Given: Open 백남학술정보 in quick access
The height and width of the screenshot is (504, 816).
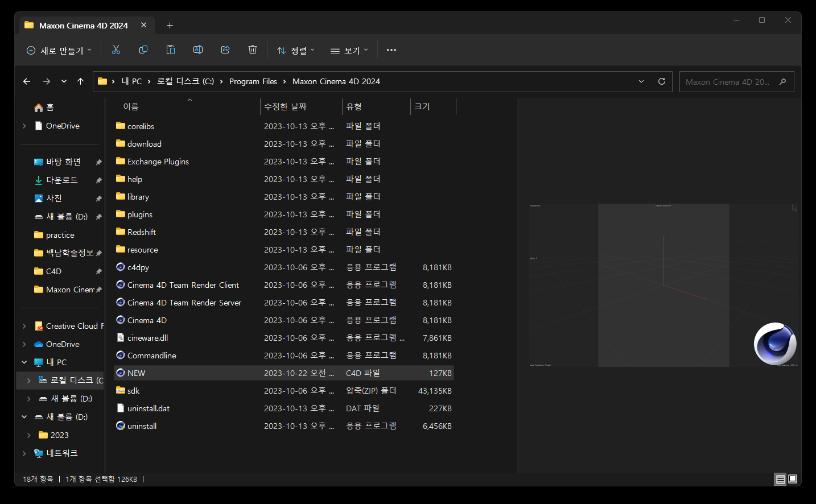Looking at the screenshot, I should click(x=64, y=253).
